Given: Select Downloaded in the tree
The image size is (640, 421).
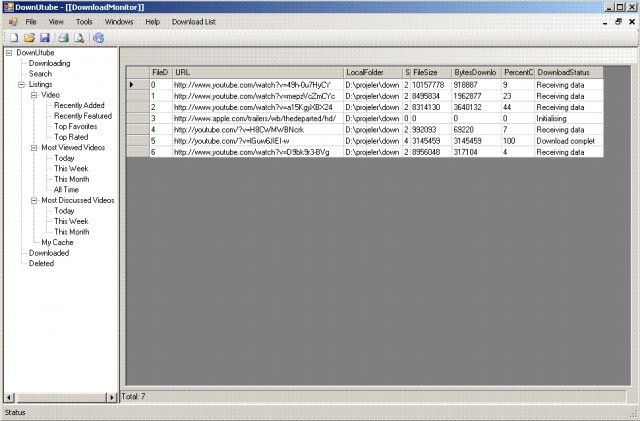Looking at the screenshot, I should (x=49, y=253).
